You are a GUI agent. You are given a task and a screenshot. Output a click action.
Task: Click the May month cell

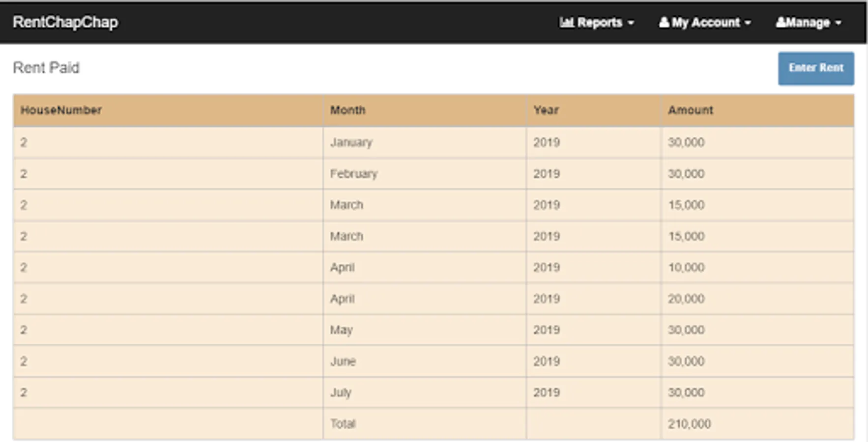[341, 330]
